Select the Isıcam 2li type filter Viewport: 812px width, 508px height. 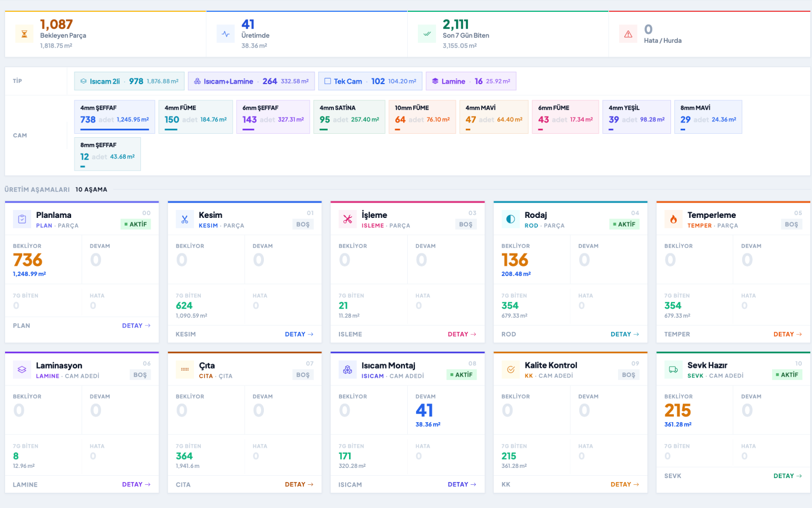(129, 81)
